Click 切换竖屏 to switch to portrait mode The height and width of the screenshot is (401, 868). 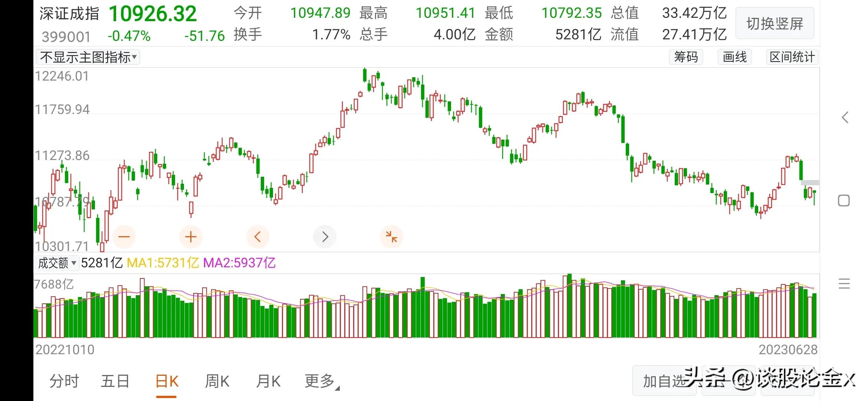775,23
